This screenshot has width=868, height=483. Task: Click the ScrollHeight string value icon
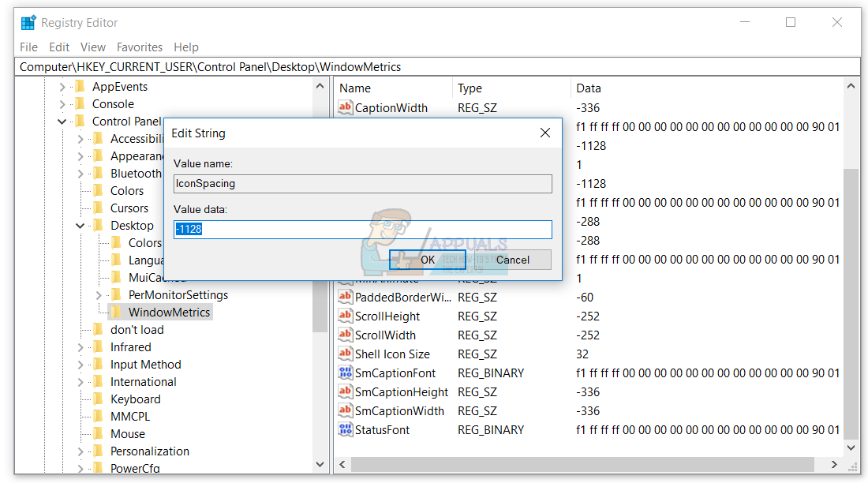click(345, 316)
